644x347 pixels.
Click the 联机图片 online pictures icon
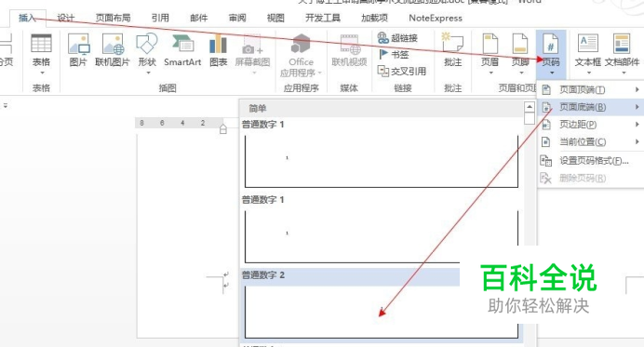click(113, 45)
